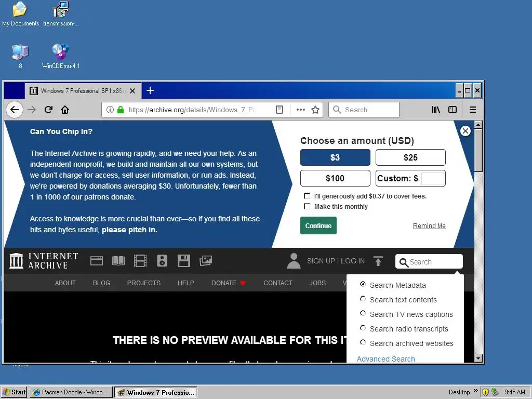This screenshot has height=399, width=532.
Task: Open the Images icon
Action: (206, 261)
